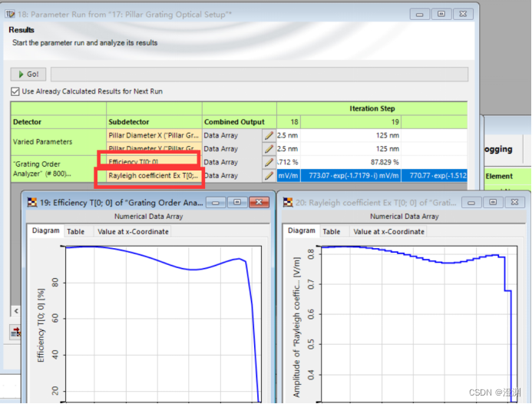Click the Go! button to start run
Image resolution: width=532 pixels, height=404 pixels.
28,74
